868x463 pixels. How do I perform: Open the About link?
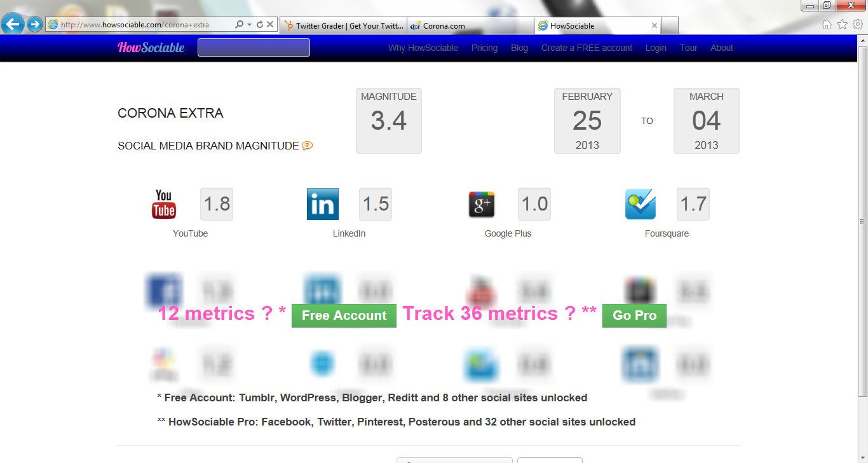[x=722, y=48]
